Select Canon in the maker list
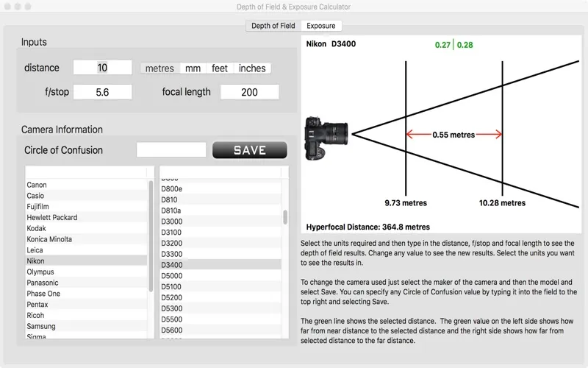Viewport: 588px width, 368px height. click(86, 185)
